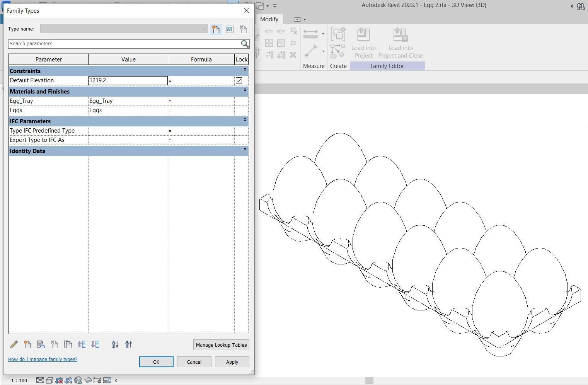Switch to the Modify ribbon tab

pos(269,19)
